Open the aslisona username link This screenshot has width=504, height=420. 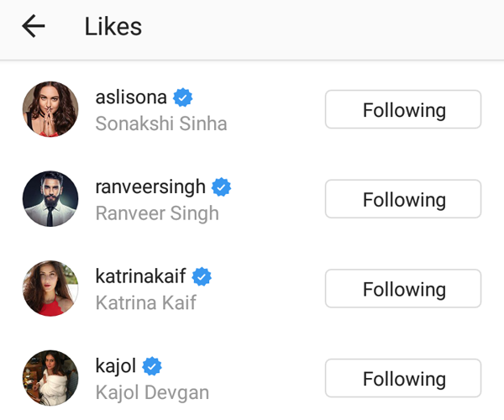pyautogui.click(x=132, y=97)
